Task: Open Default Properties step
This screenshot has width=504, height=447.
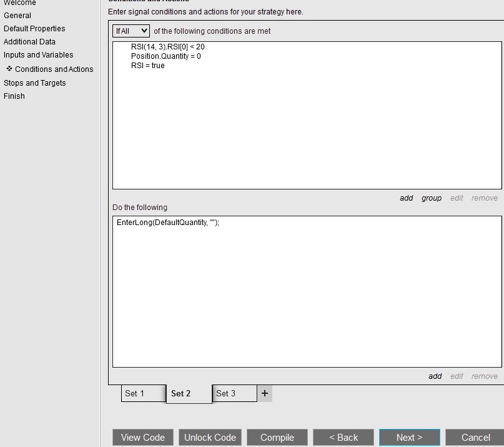Action: tap(34, 29)
